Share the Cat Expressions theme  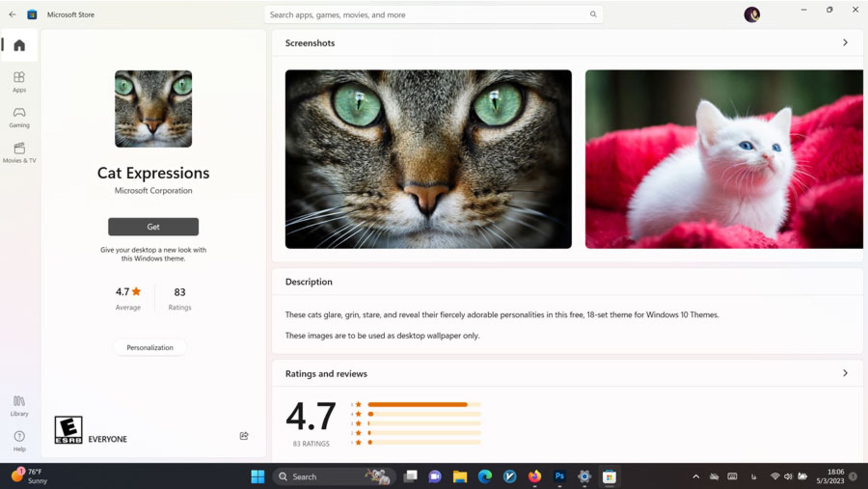(244, 436)
